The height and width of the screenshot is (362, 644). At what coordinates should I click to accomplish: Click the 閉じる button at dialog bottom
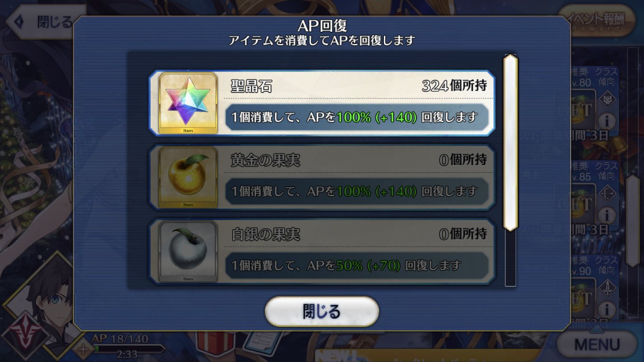pyautogui.click(x=322, y=311)
